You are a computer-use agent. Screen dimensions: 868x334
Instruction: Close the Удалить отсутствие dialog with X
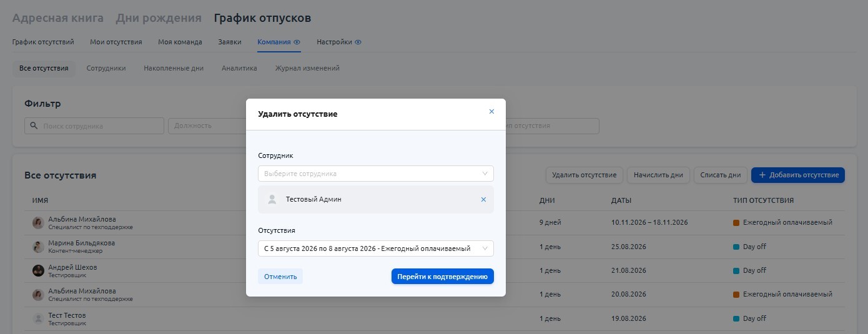491,112
